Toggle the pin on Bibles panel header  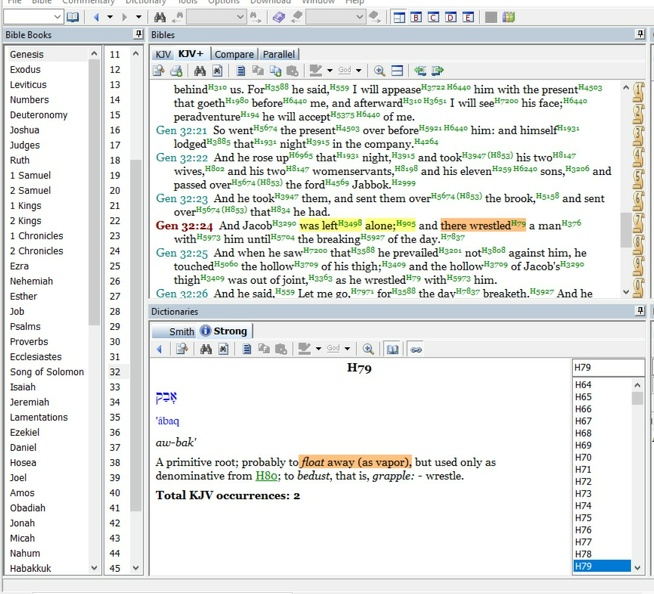pyautogui.click(x=640, y=34)
